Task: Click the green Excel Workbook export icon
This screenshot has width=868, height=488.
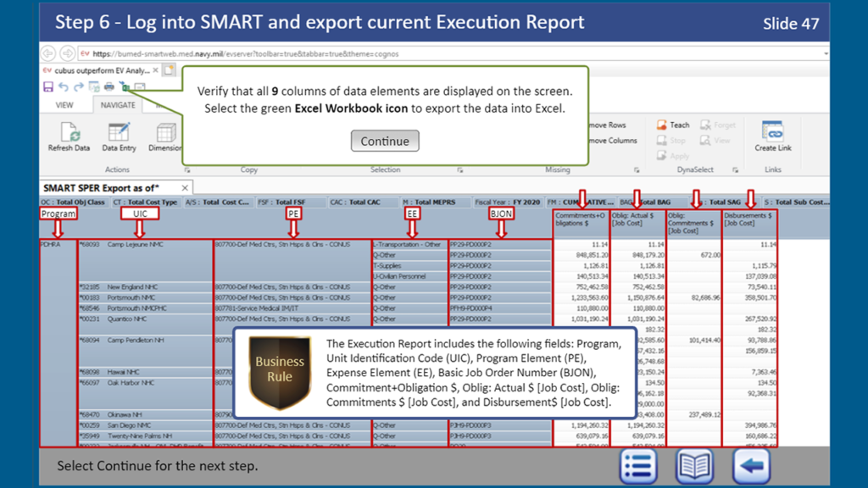Action: [x=125, y=87]
